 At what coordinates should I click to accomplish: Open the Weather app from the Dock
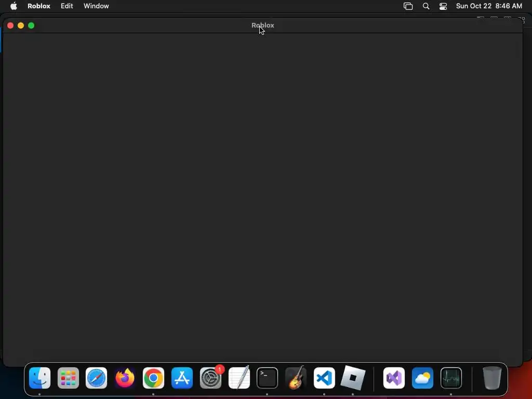422,378
